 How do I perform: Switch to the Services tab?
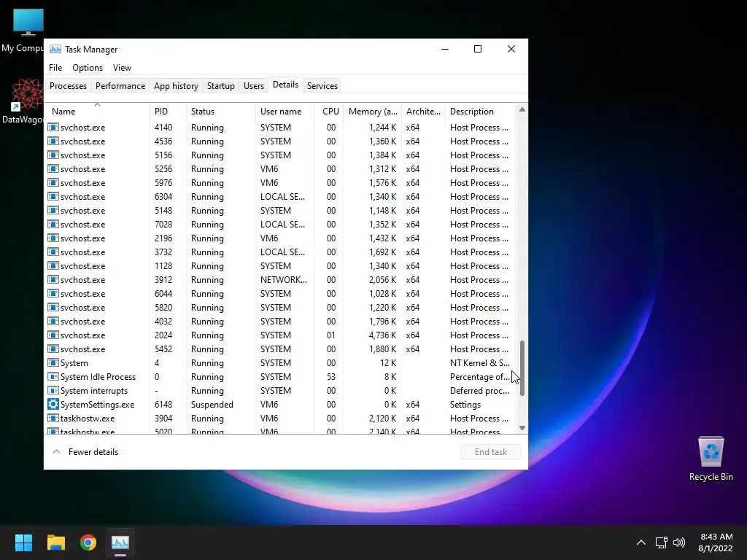(x=322, y=86)
